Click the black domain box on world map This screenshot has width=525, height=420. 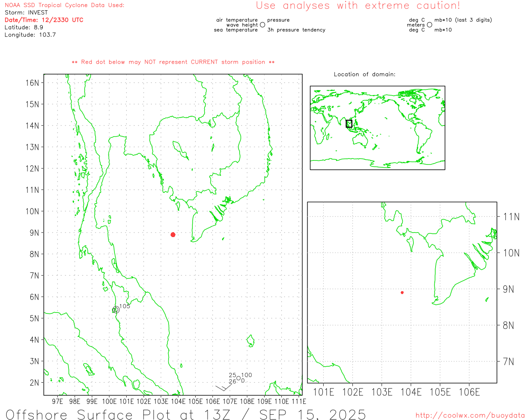pos(349,124)
